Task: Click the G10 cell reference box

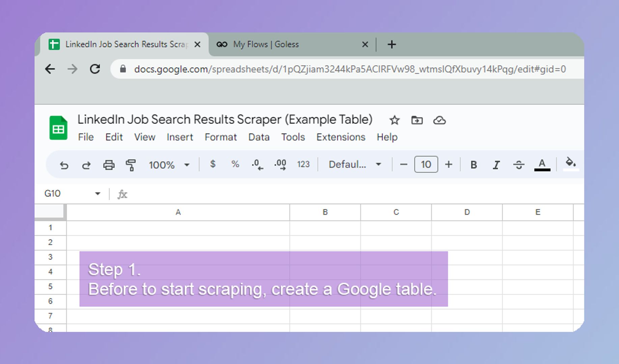Action: coord(53,193)
